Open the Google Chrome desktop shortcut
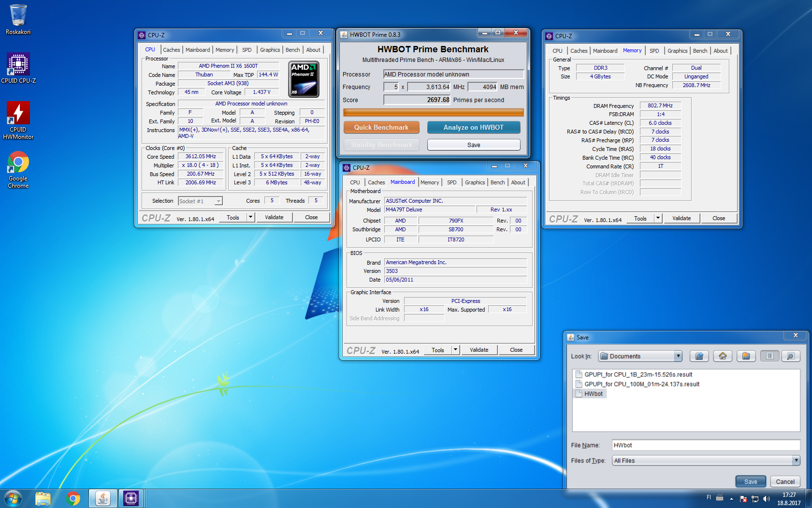Image resolution: width=812 pixels, height=508 pixels. [18, 170]
